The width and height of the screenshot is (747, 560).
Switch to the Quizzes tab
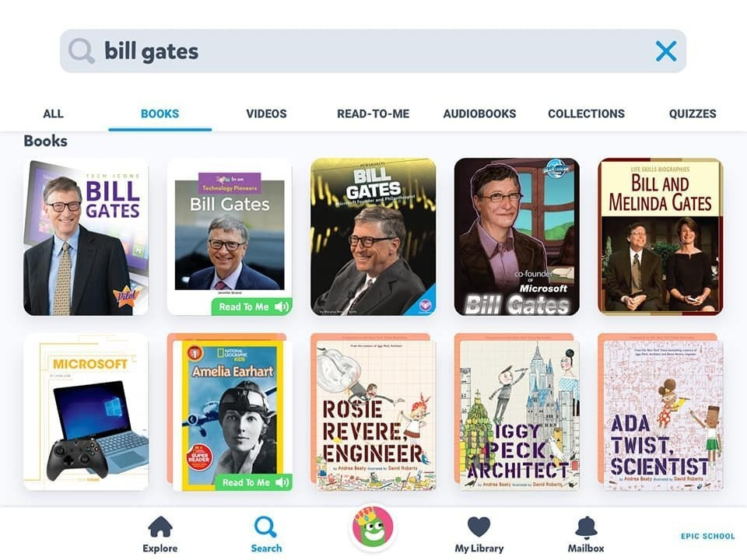click(693, 114)
